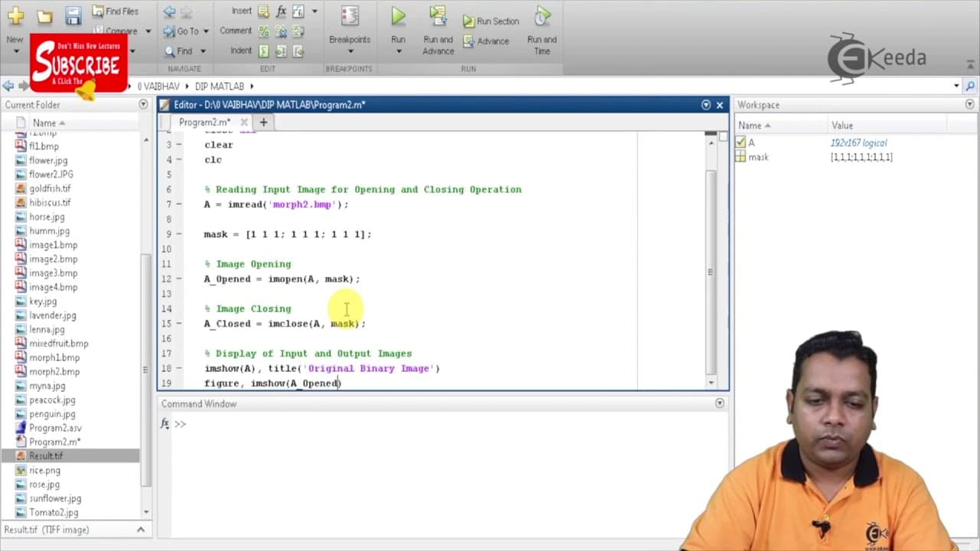This screenshot has height=551, width=980.
Task: Open the Find dropdown arrow
Action: coord(203,51)
